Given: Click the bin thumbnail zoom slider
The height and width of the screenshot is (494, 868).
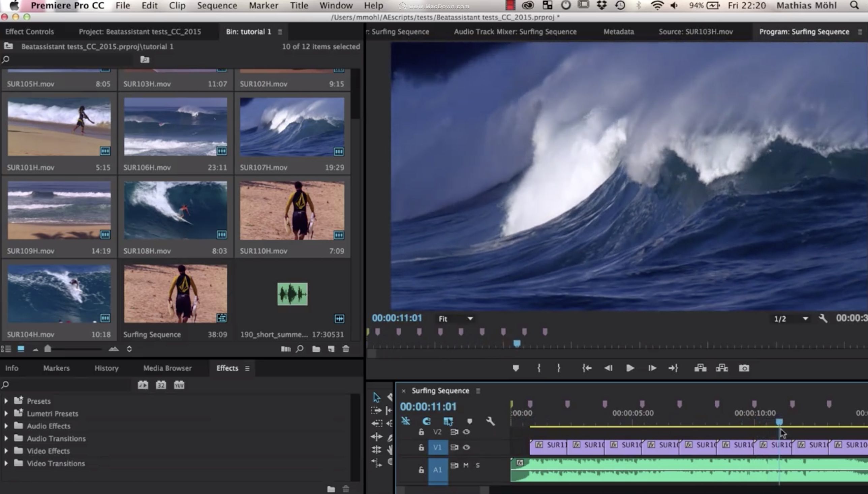Looking at the screenshot, I should pos(48,349).
